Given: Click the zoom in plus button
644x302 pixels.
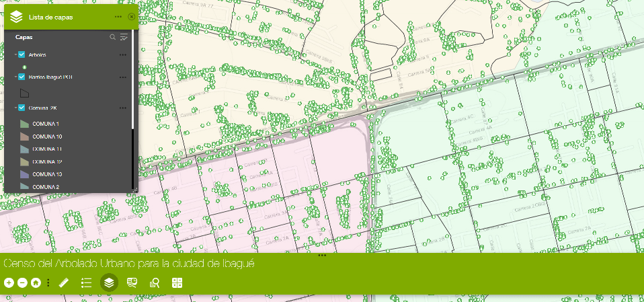Looking at the screenshot, I should coord(9,283).
